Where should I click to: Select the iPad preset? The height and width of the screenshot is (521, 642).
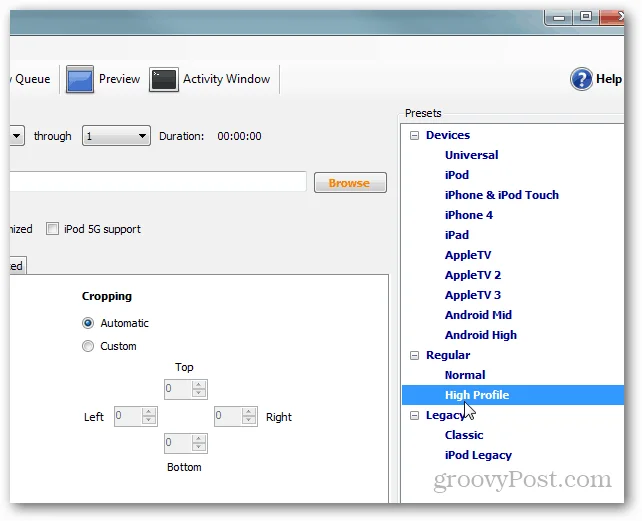coord(457,235)
